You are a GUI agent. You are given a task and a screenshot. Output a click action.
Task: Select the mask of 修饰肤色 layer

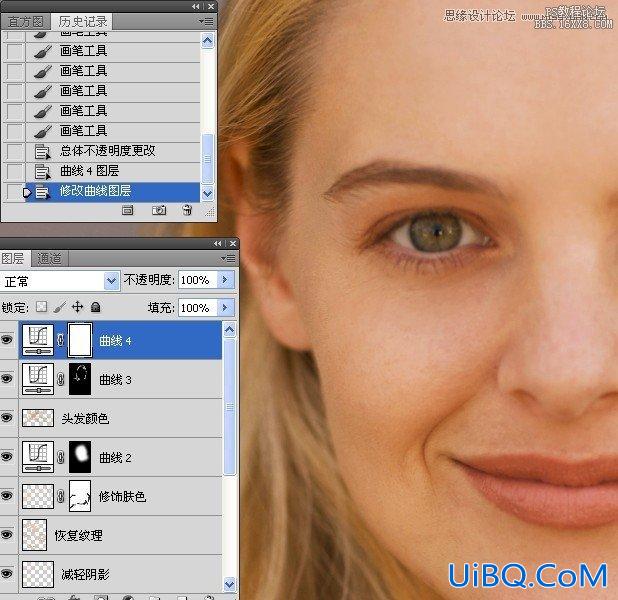(80, 496)
